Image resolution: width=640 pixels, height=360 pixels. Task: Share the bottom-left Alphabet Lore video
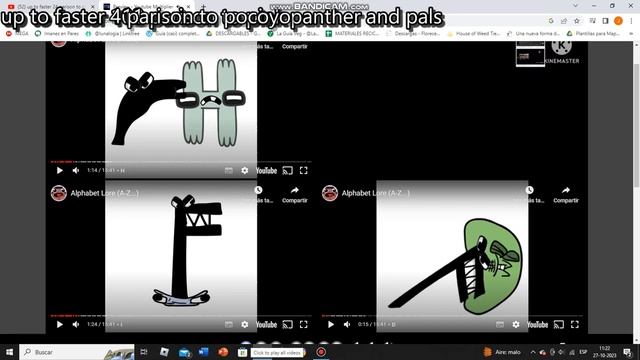pos(295,195)
